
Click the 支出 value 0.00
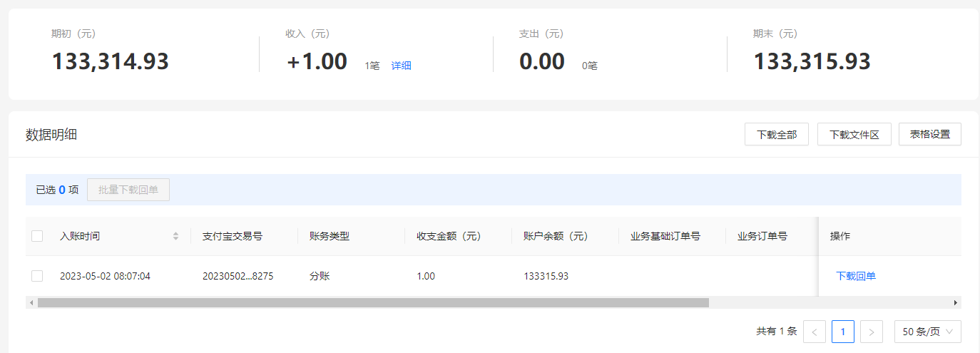click(x=542, y=61)
